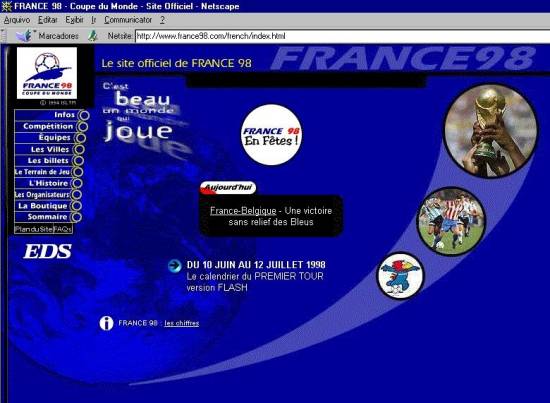Viewport: 550px width, 403px height.
Task: Open the ? help menu
Action: coord(162,20)
